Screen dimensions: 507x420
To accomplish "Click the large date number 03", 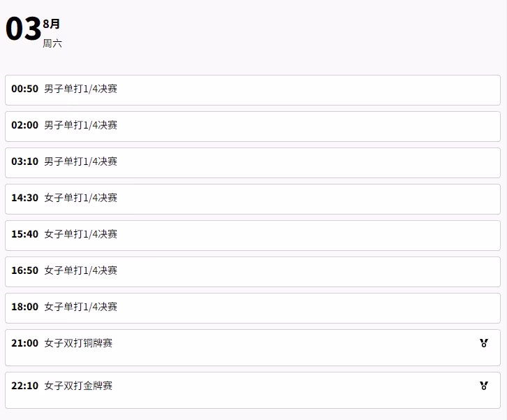I will (x=23, y=29).
